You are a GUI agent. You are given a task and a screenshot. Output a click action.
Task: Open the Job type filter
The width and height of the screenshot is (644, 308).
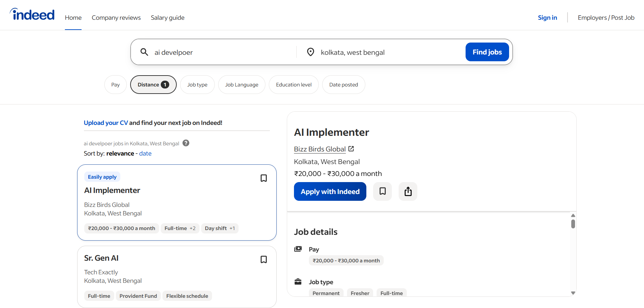coord(197,84)
